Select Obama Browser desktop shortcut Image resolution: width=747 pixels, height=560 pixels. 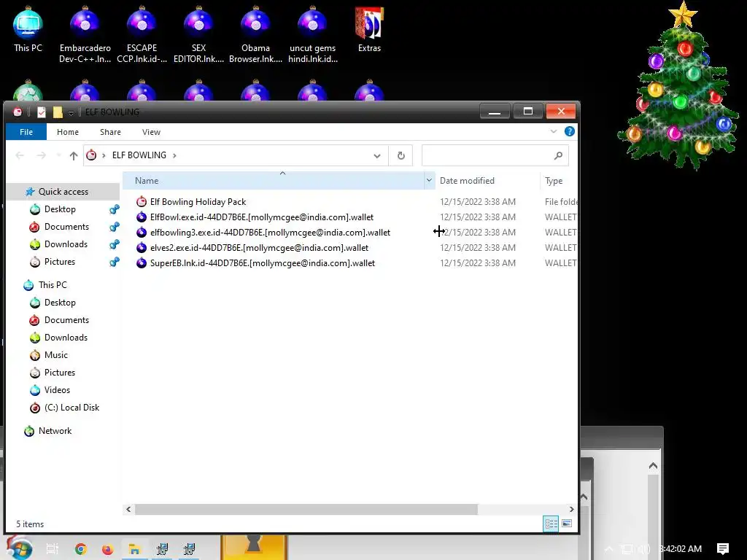tap(255, 35)
